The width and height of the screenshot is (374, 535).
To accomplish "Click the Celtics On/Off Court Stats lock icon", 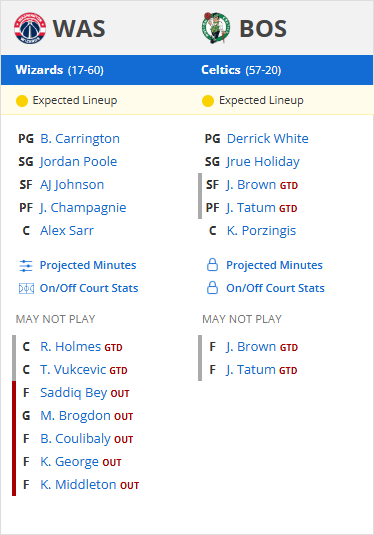I will pyautogui.click(x=212, y=288).
